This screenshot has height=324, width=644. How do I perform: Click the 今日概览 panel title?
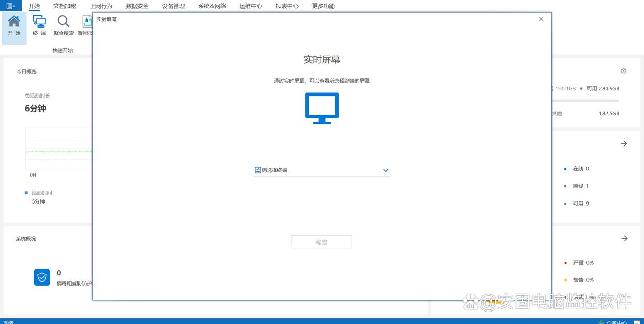coord(26,71)
